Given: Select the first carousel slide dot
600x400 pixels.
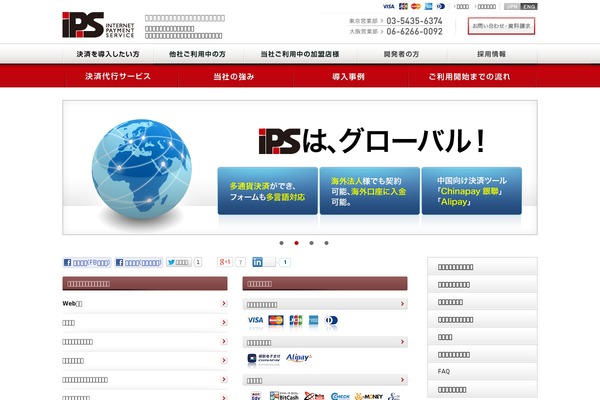Looking at the screenshot, I should click(x=282, y=243).
